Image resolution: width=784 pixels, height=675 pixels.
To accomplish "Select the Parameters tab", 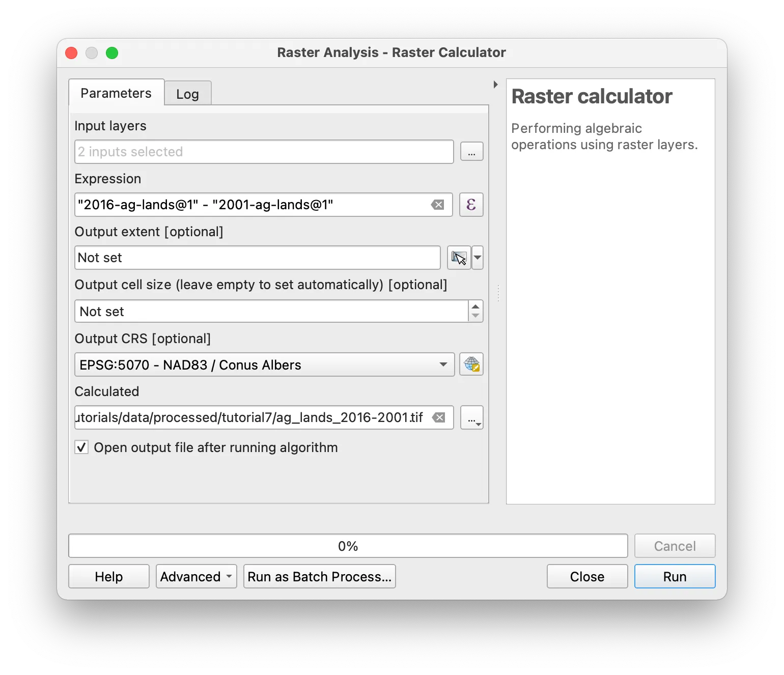I will [x=116, y=93].
